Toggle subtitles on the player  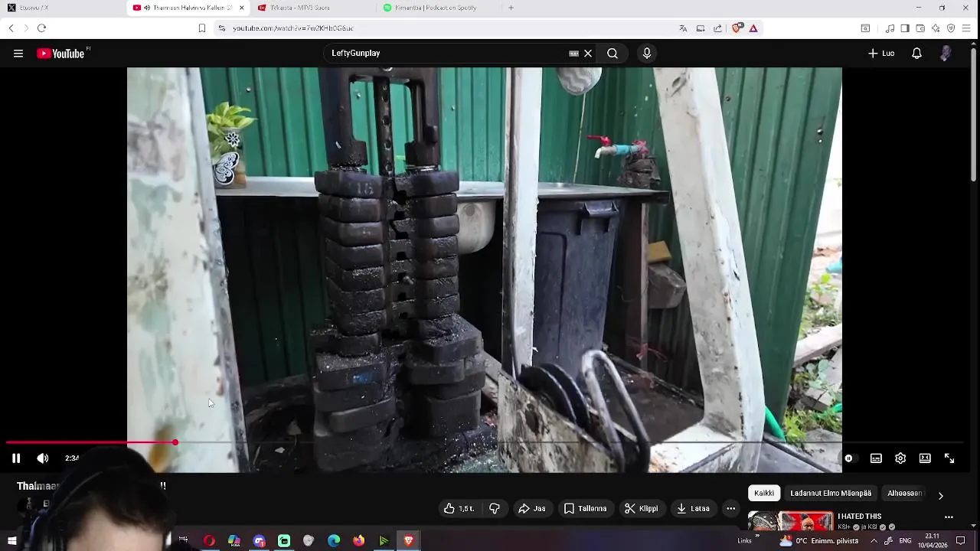[x=876, y=458]
